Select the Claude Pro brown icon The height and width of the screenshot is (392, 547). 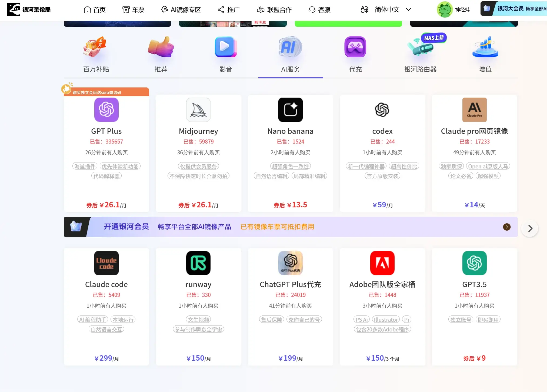(x=474, y=110)
